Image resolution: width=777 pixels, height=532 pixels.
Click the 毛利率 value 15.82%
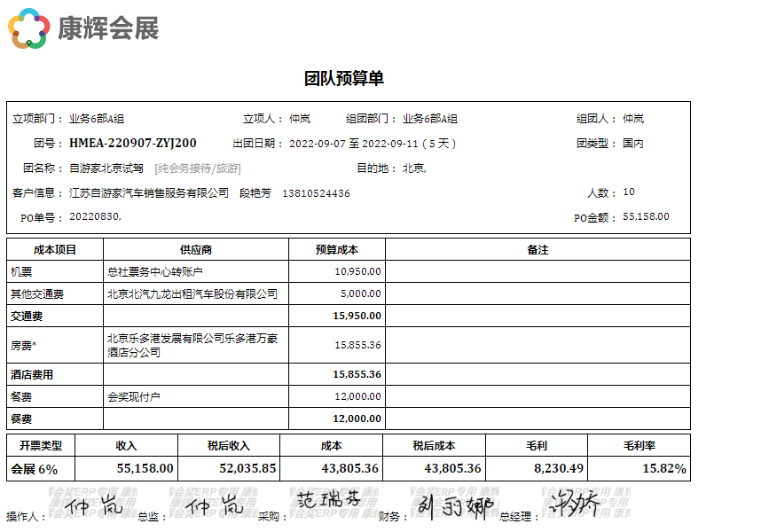pos(663,468)
